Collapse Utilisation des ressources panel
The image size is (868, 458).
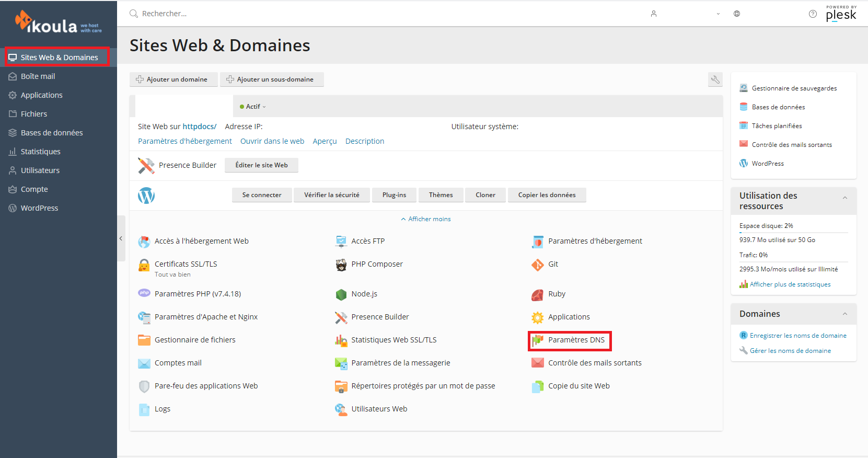tap(845, 198)
